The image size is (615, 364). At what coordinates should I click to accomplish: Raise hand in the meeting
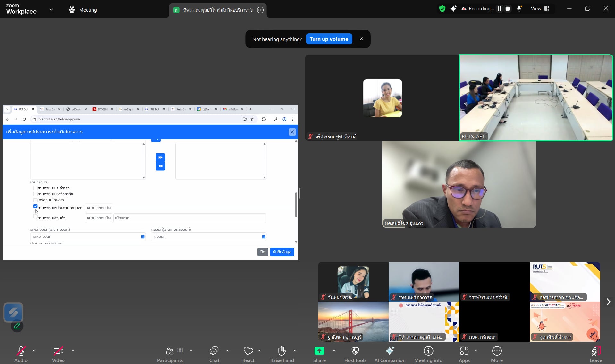(282, 354)
